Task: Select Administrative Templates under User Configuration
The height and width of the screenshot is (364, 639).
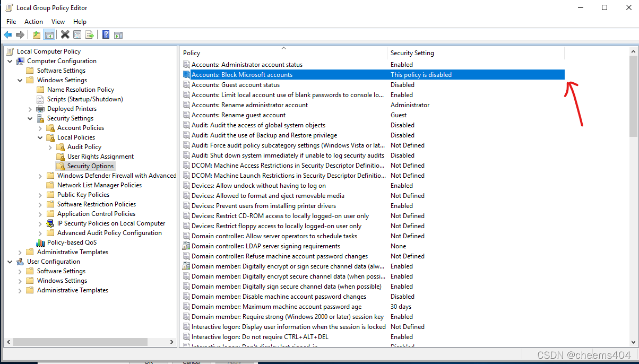Action: (73, 290)
